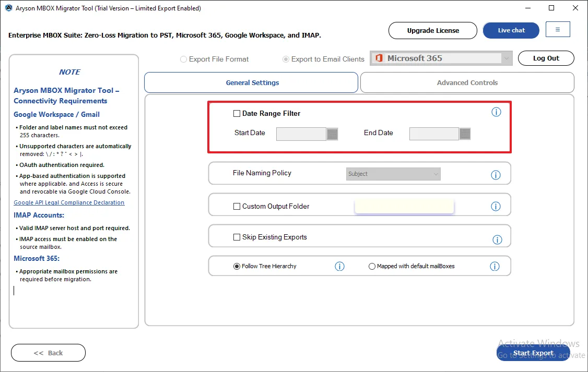588x372 pixels.
Task: Click the File Naming Policy info icon
Action: [496, 175]
